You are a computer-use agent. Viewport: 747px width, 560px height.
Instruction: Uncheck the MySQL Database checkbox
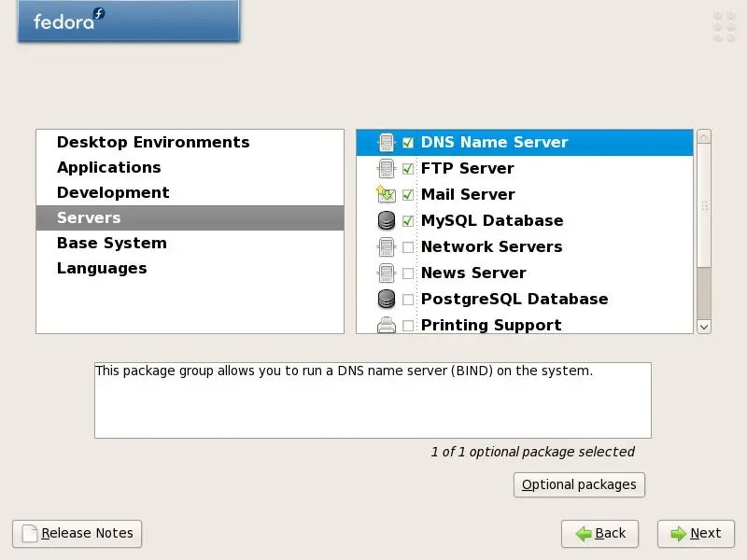pos(408,221)
